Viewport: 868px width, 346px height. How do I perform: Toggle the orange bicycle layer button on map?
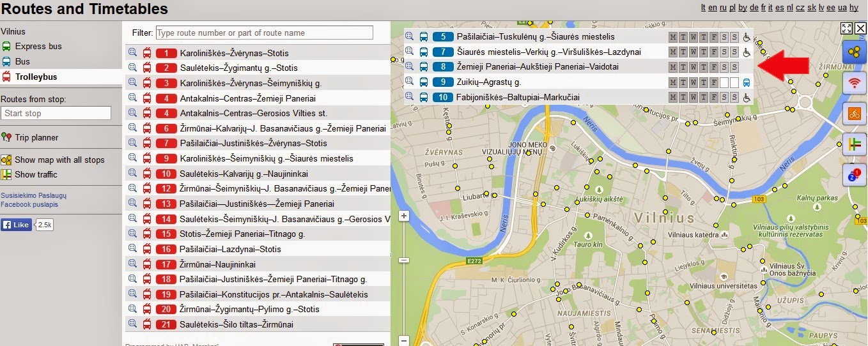click(854, 114)
